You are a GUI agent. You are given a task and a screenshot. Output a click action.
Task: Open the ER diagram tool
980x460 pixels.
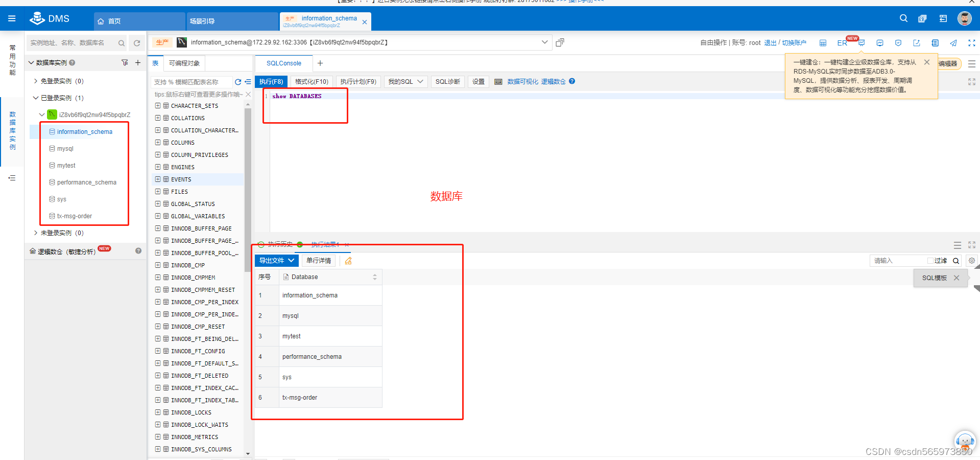coord(842,43)
